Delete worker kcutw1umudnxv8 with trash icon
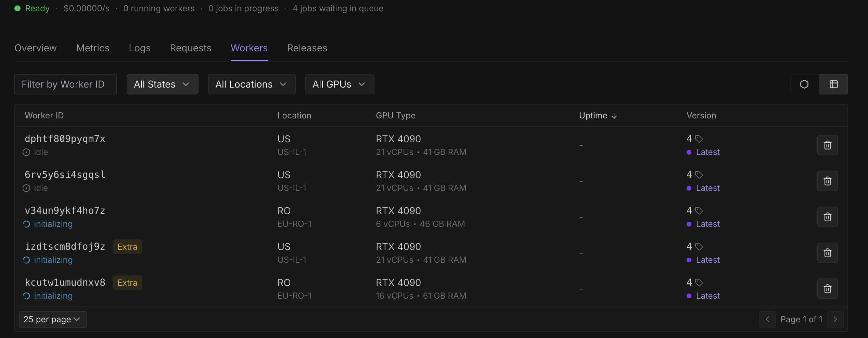This screenshot has width=868, height=338. click(827, 289)
